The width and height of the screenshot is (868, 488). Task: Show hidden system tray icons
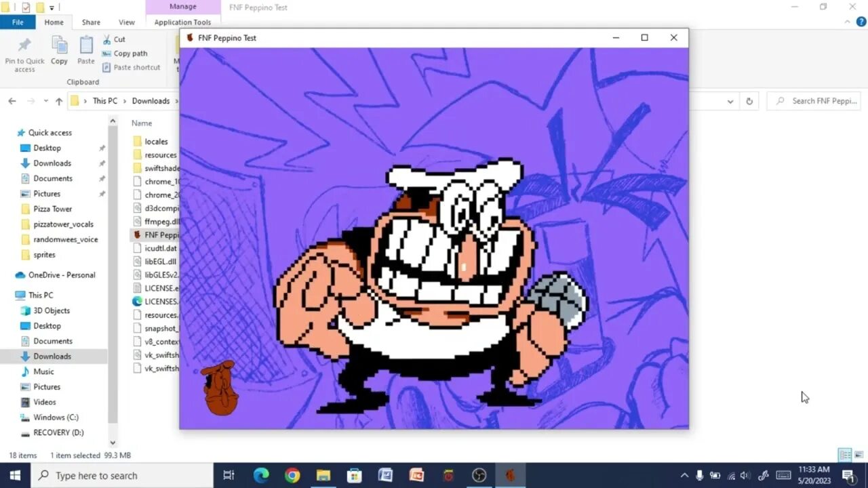click(x=684, y=475)
